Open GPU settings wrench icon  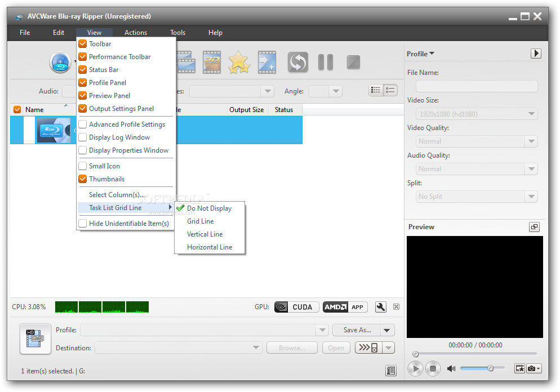click(381, 307)
